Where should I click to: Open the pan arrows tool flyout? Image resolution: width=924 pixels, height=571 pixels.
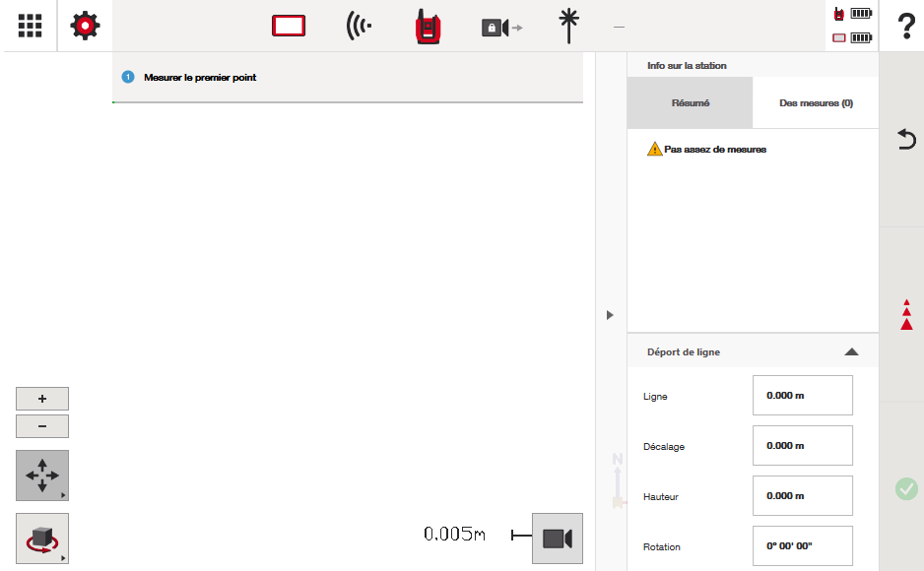pyautogui.click(x=42, y=476)
